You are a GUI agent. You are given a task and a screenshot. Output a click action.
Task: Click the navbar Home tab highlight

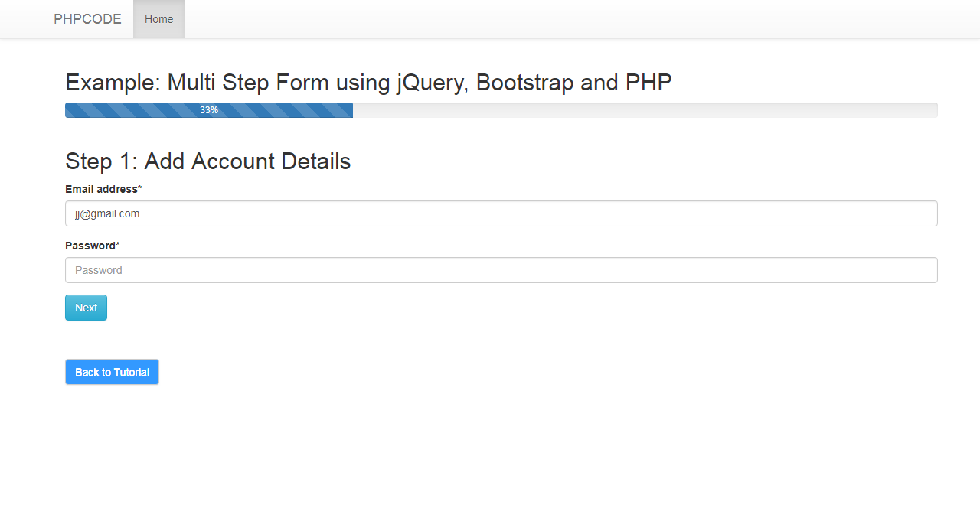158,19
